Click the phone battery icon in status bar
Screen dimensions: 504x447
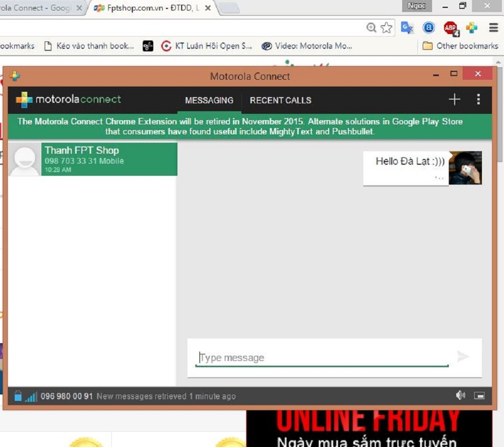click(18, 396)
